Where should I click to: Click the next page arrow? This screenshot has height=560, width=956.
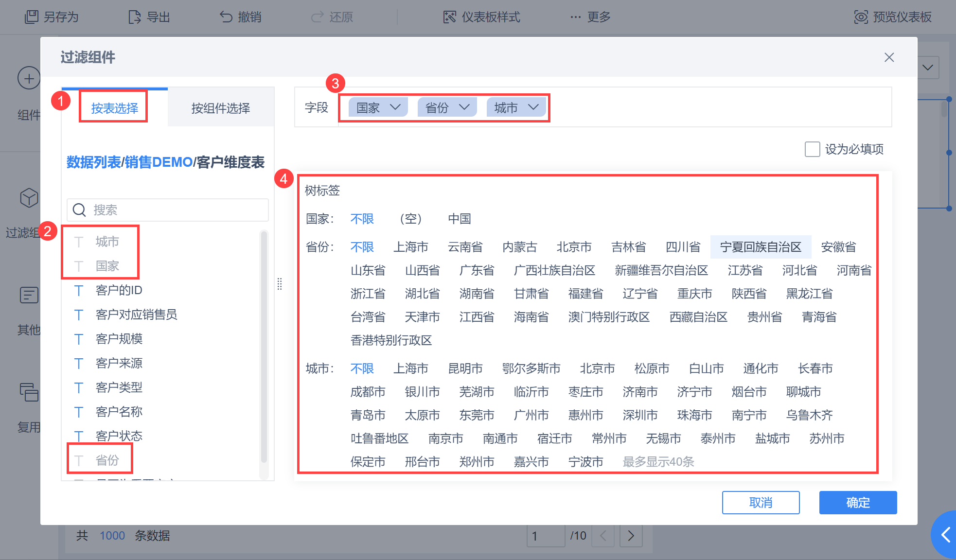tap(631, 536)
